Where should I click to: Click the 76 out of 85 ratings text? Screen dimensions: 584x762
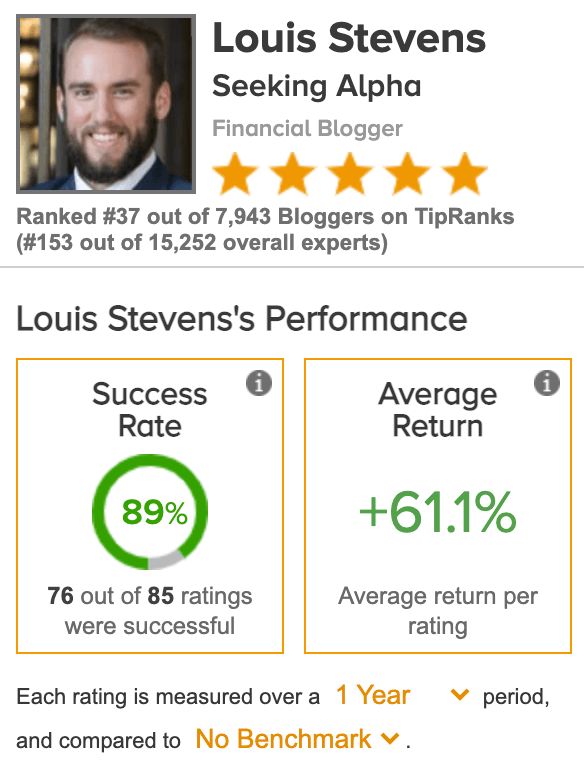150,596
